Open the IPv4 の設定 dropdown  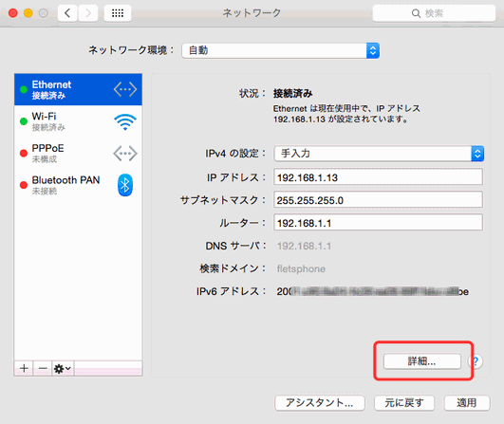[379, 154]
